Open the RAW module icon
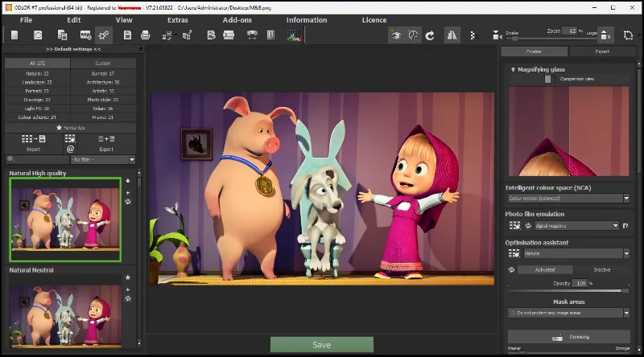Image resolution: width=644 pixels, height=357 pixels. 85,35
